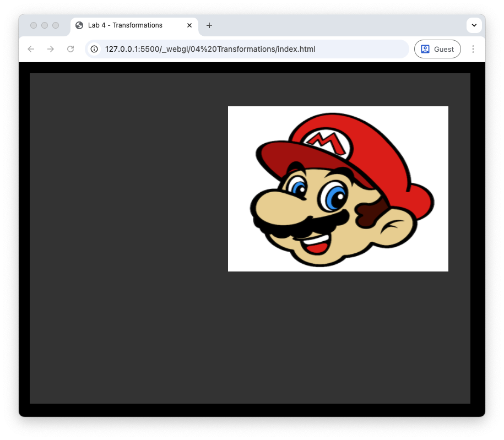Click the forward navigation arrow
This screenshot has width=504, height=440.
click(51, 49)
